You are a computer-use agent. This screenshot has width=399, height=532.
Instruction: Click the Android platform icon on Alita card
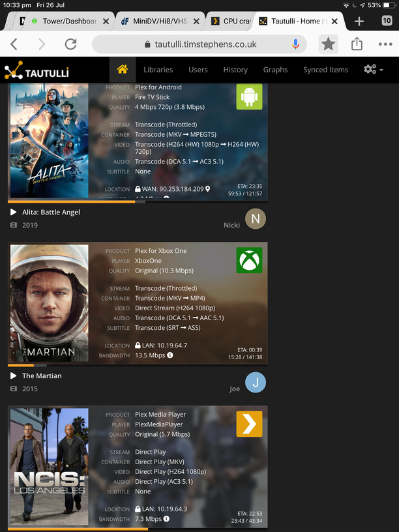pos(249,96)
